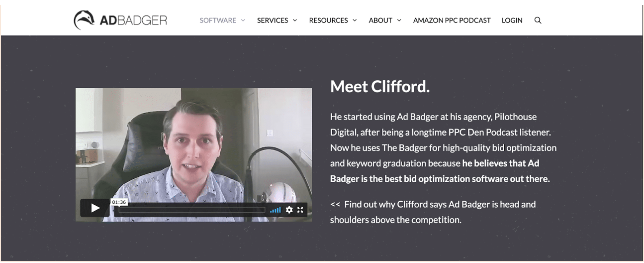Go to AMAZON PPC PODCAST page
Image resolution: width=644 pixels, height=263 pixels.
(x=452, y=20)
